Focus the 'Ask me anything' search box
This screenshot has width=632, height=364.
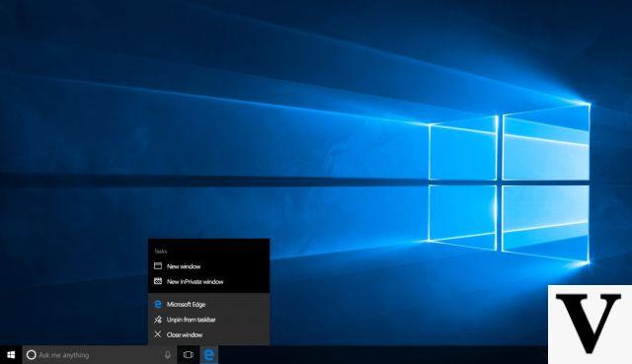point(99,355)
